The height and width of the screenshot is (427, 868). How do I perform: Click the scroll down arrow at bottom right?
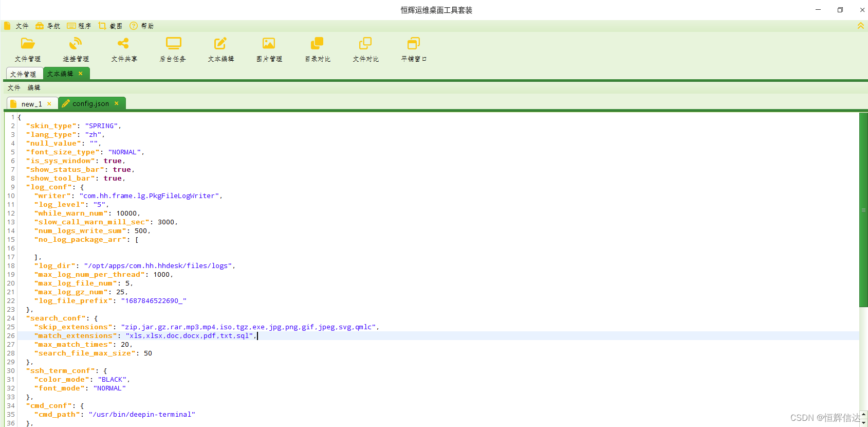pos(863,423)
